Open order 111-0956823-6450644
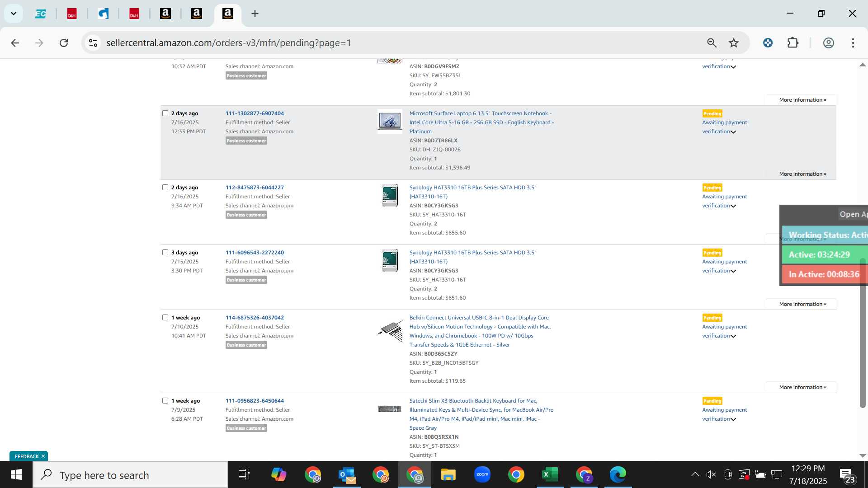Viewport: 868px width, 488px height. [255, 401]
